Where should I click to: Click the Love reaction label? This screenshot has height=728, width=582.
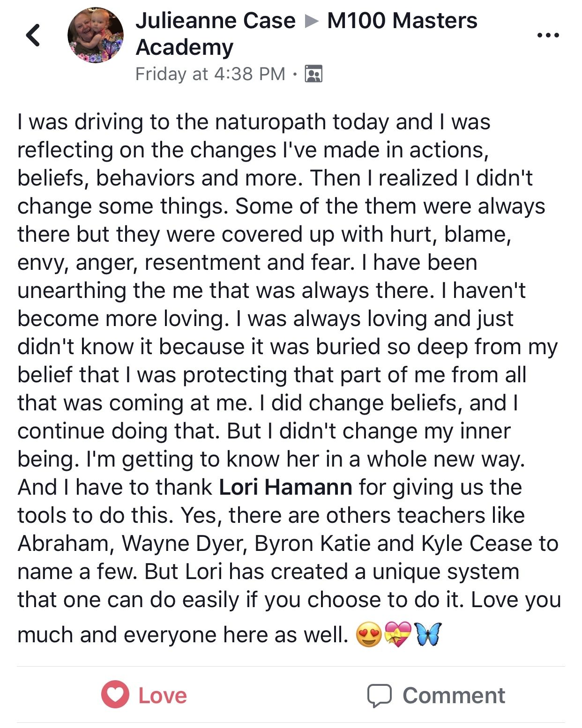pos(163,696)
